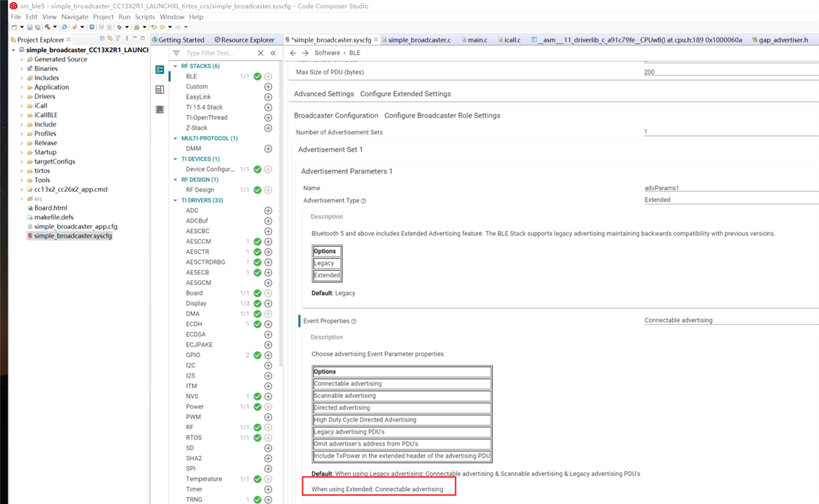Viewport: 819px width, 504px height.
Task: Click the Software breadcrumb link
Action: point(327,53)
